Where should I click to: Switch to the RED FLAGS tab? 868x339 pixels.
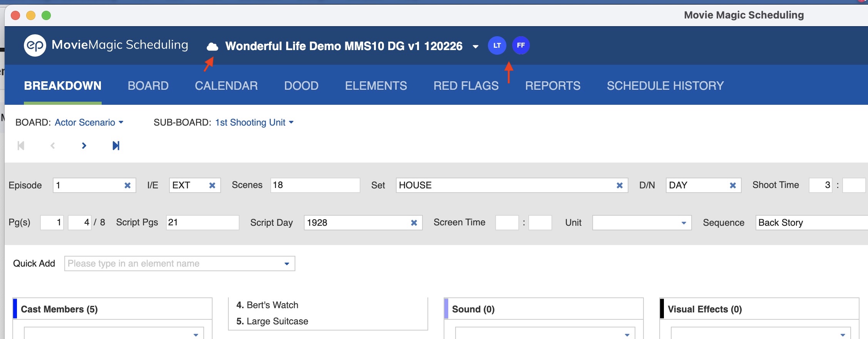click(466, 86)
